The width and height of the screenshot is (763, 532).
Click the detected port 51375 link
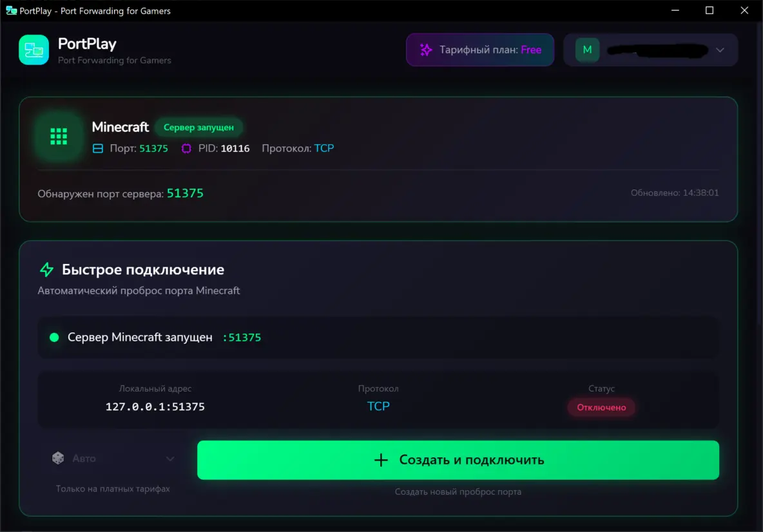click(185, 193)
